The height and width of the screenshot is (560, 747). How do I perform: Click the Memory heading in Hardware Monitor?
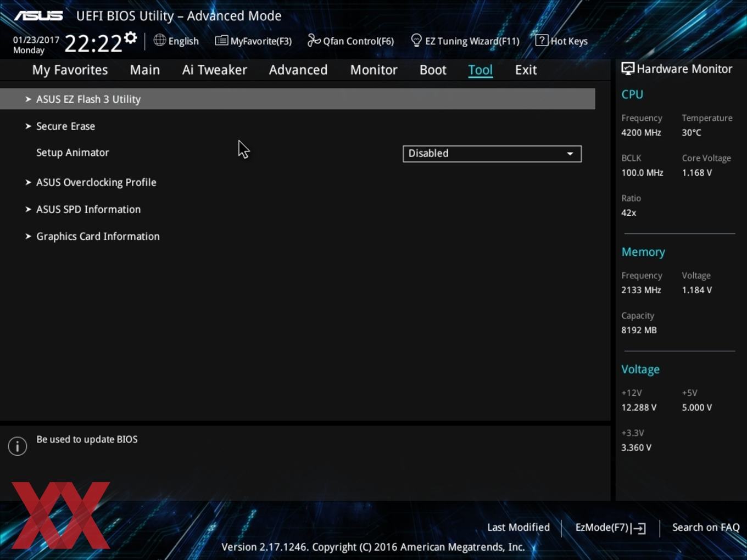(x=643, y=252)
